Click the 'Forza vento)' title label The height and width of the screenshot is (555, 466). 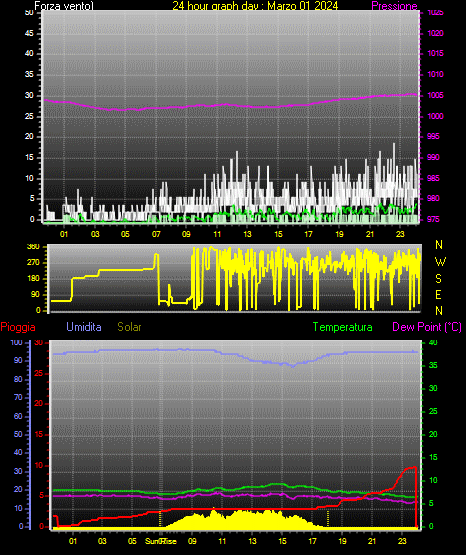click(64, 6)
